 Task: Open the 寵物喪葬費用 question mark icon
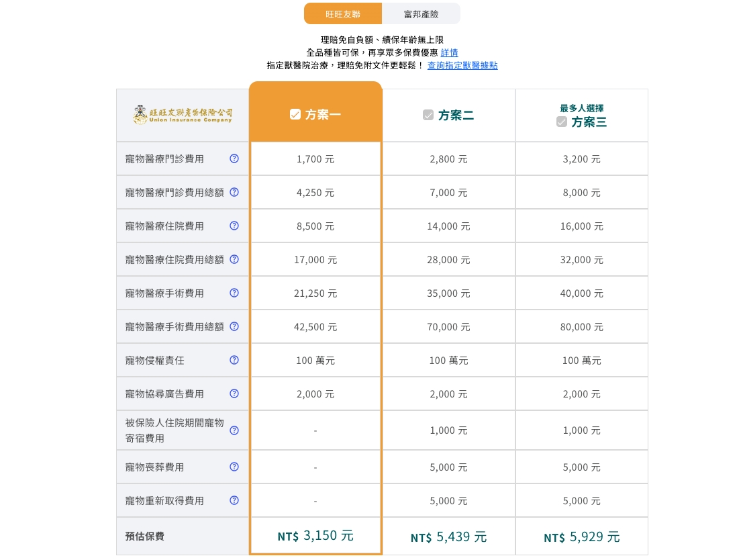(234, 467)
